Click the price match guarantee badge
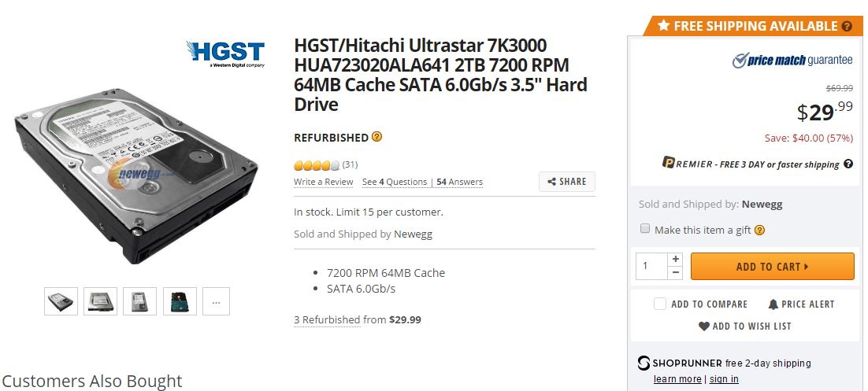This screenshot has height=391, width=868. tap(792, 61)
